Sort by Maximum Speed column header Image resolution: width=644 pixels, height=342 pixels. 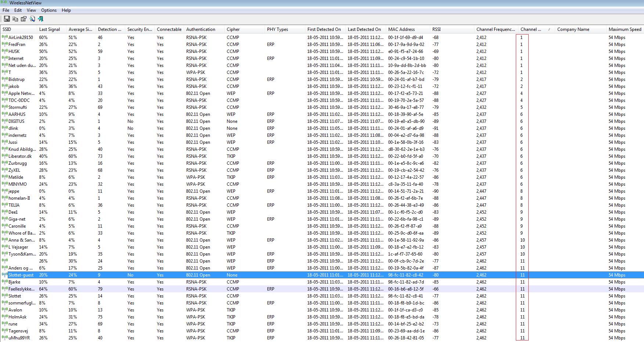pos(625,29)
